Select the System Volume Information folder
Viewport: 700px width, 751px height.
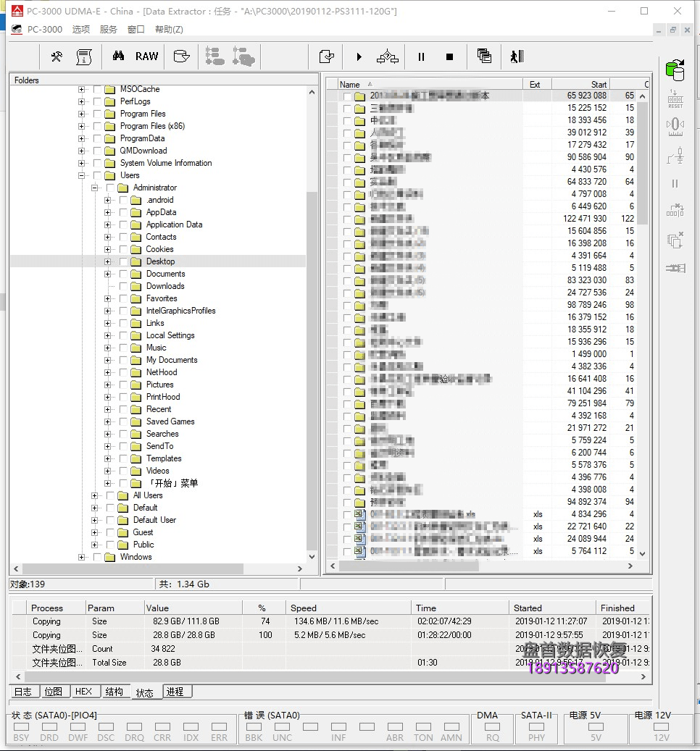pyautogui.click(x=166, y=163)
